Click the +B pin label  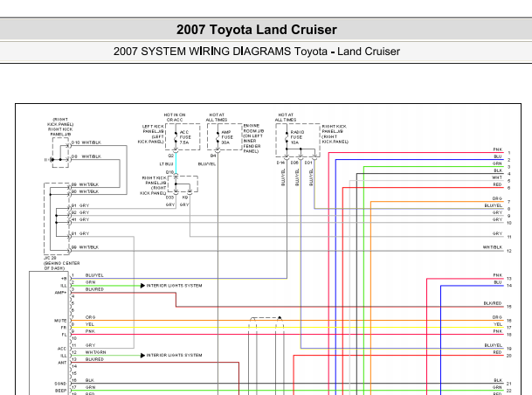coord(64,279)
